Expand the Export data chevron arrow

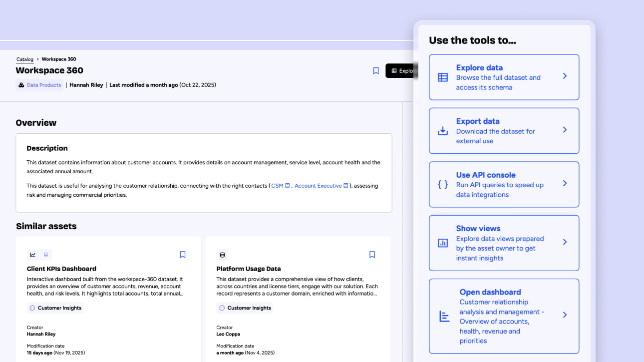(x=565, y=130)
